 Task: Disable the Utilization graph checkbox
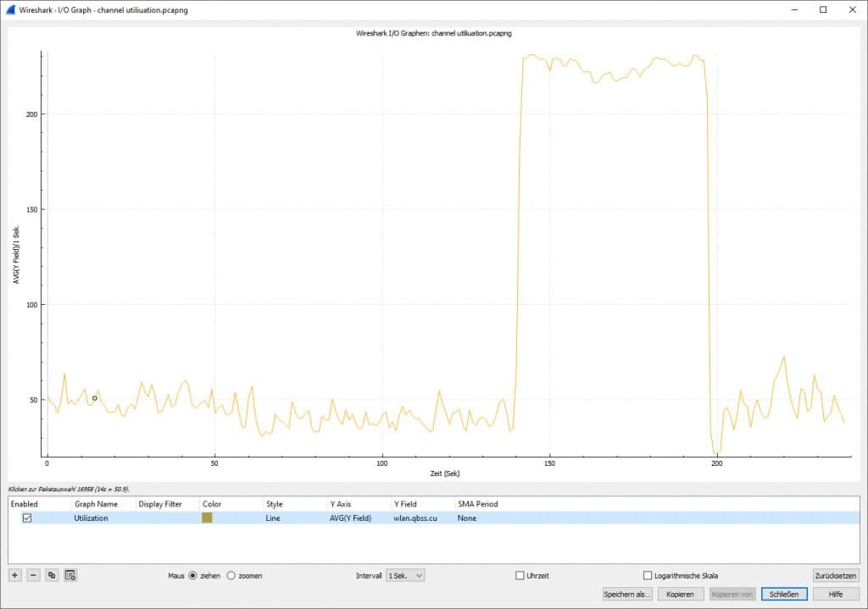coord(27,518)
